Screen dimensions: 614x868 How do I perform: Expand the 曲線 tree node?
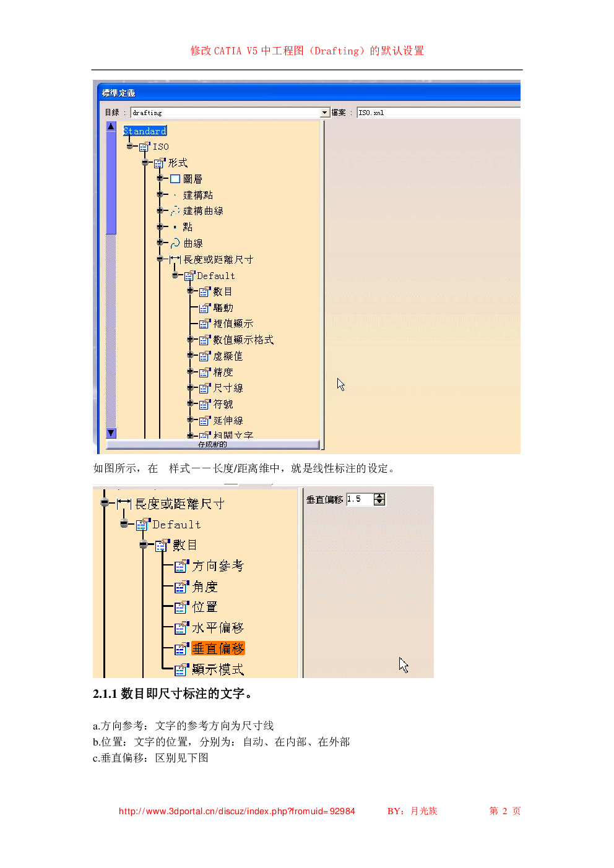coord(160,243)
